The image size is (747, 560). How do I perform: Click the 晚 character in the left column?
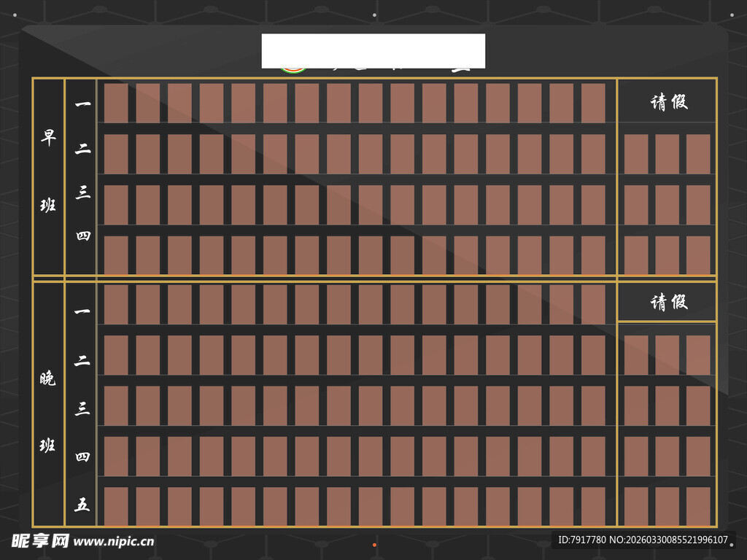[48, 378]
